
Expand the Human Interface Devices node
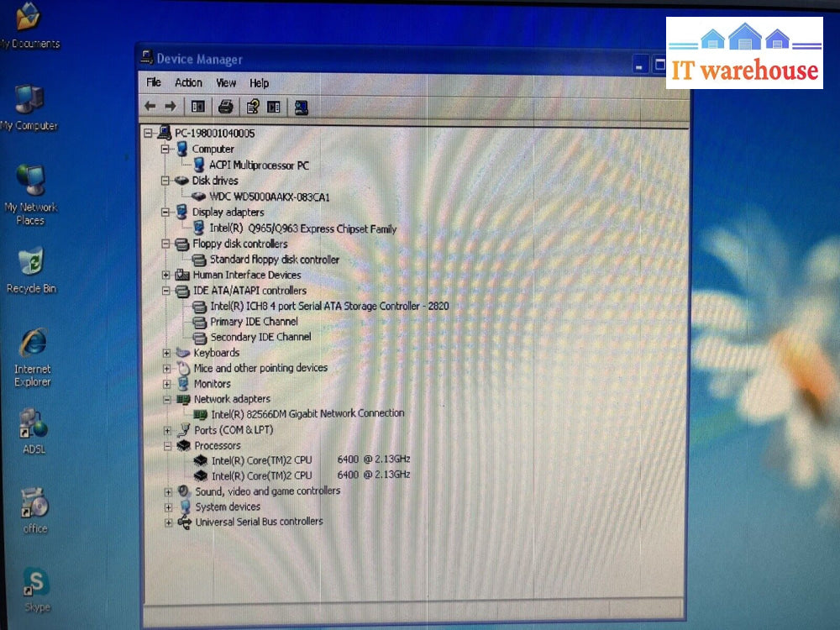(x=166, y=276)
